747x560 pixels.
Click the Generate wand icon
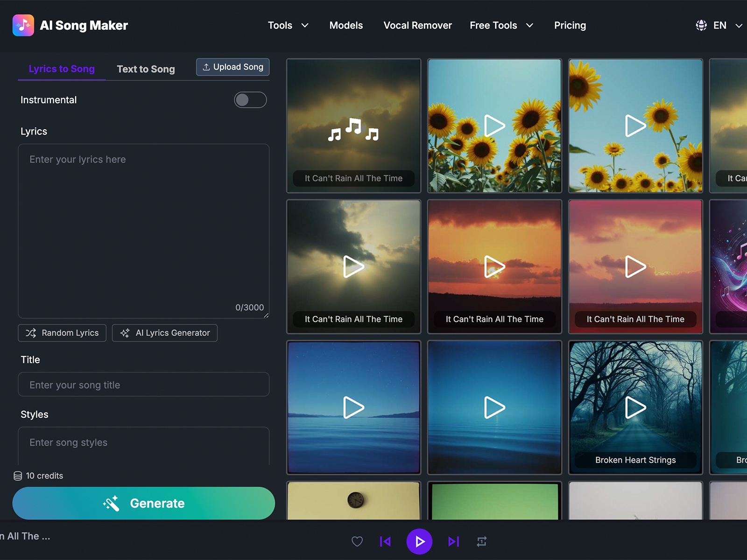[111, 503]
